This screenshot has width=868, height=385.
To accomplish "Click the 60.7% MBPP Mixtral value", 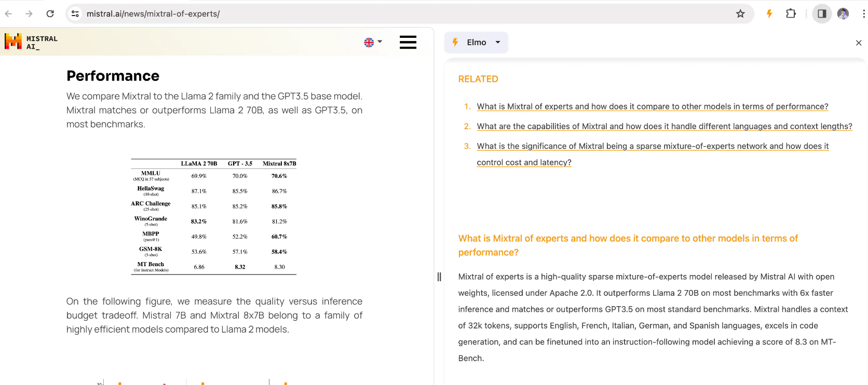I will (279, 237).
